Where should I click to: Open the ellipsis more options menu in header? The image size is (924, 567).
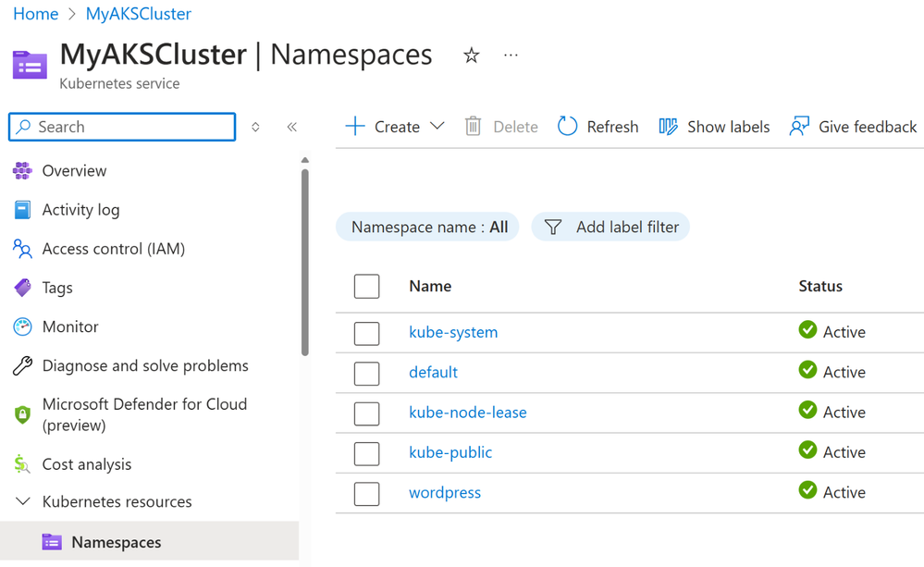(511, 55)
